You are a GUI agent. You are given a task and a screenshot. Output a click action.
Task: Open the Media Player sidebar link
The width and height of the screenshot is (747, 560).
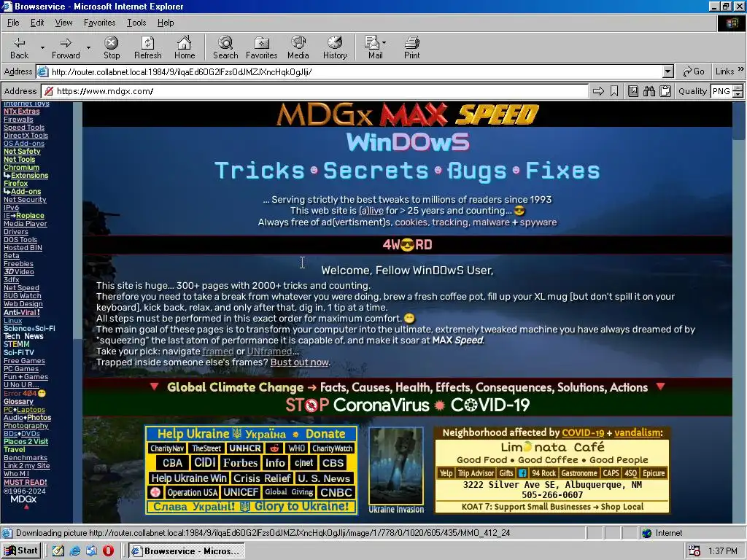(26, 224)
